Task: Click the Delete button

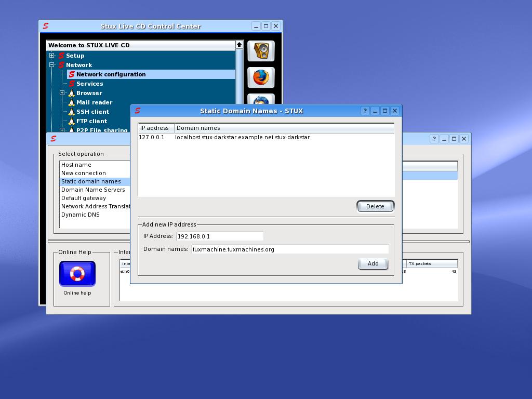Action: (x=375, y=206)
